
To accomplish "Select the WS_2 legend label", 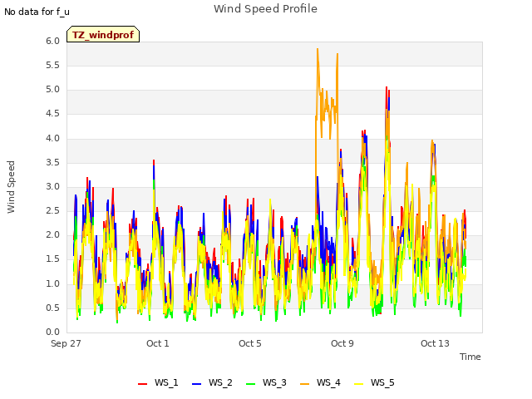I will click(x=220, y=382).
